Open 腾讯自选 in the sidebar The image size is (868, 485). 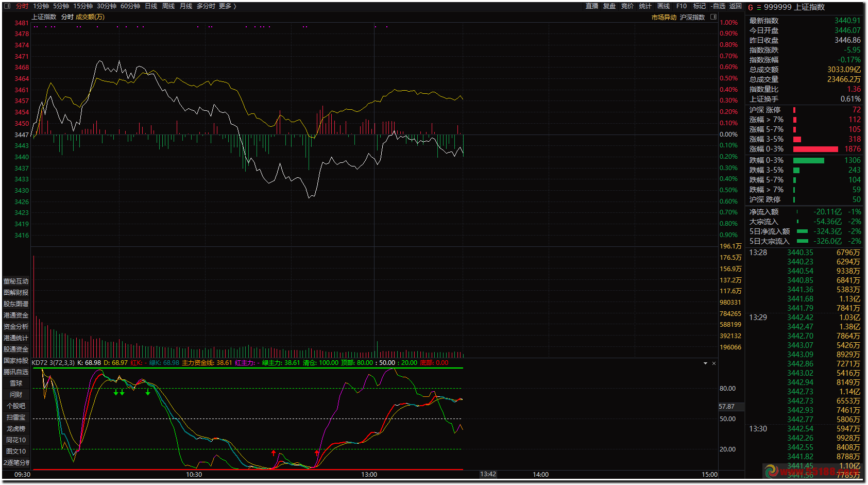[16, 372]
